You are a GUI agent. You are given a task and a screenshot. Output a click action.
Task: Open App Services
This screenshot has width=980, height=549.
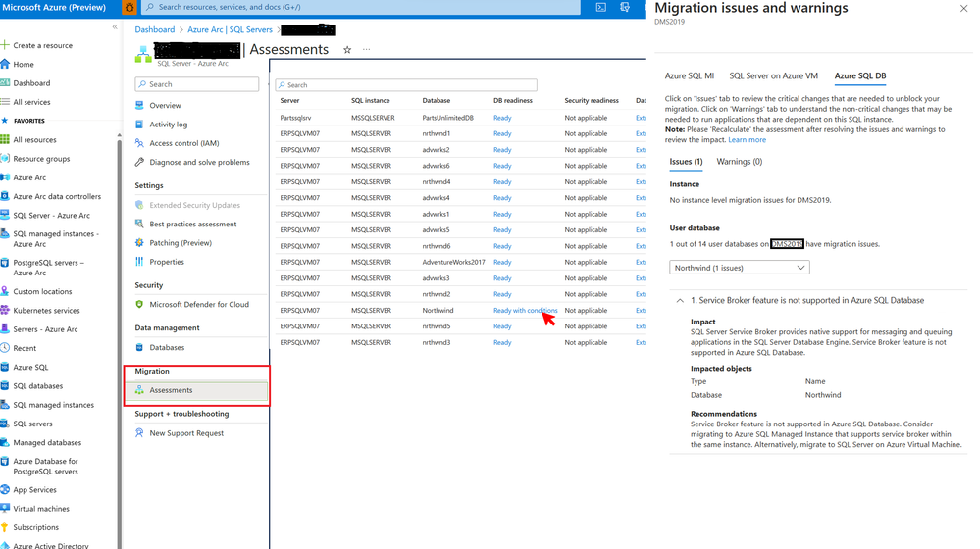(34, 490)
